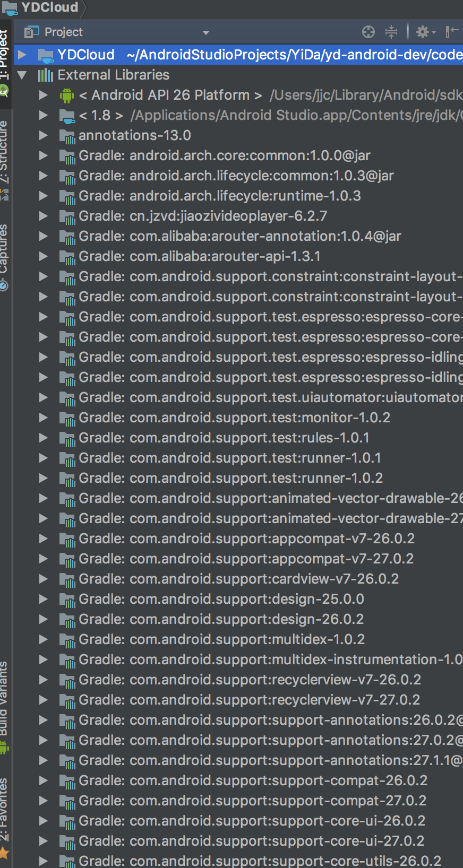
Task: Expand support-annotations:27.0.2 library node
Action: (44, 740)
